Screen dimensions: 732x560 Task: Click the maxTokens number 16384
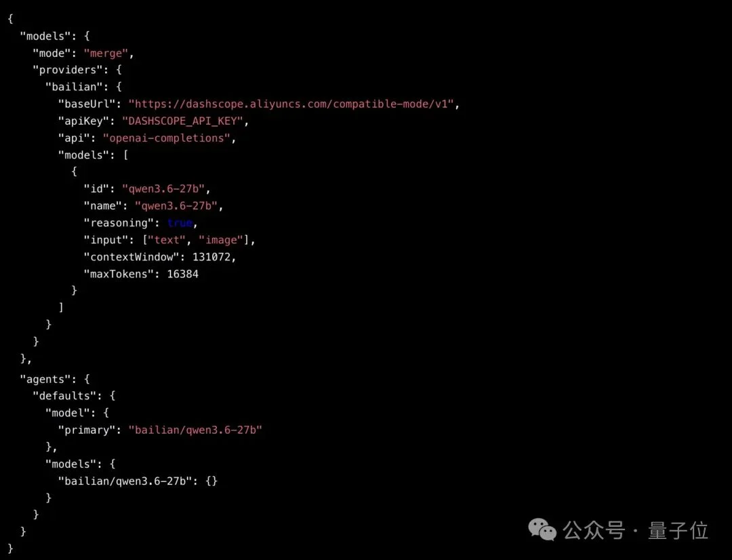coord(182,274)
